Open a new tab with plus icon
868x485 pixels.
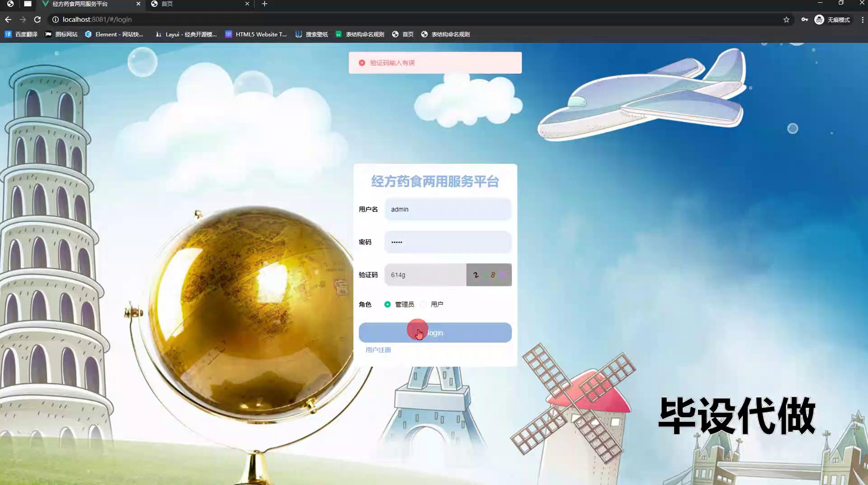(264, 4)
